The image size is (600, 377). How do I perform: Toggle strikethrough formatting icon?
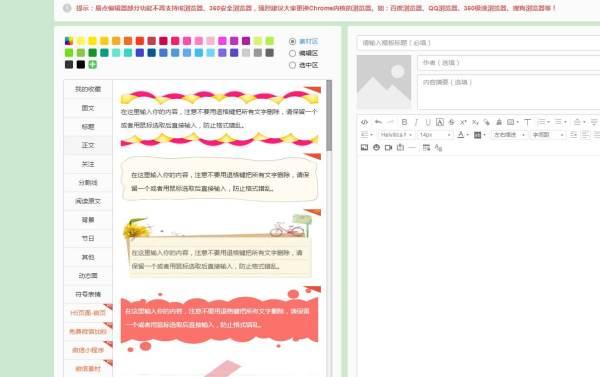coord(452,122)
